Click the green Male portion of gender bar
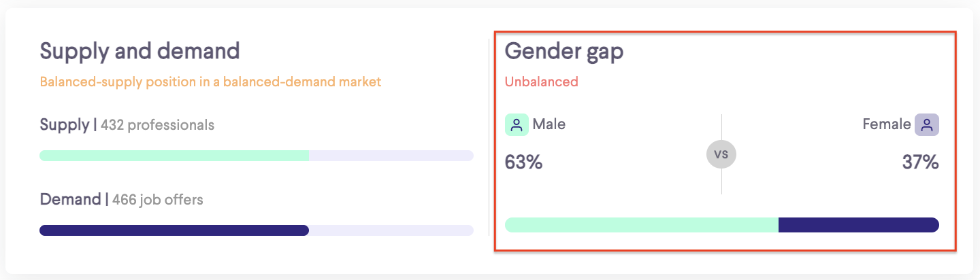Screen dimensions: 980x280 click(642, 225)
